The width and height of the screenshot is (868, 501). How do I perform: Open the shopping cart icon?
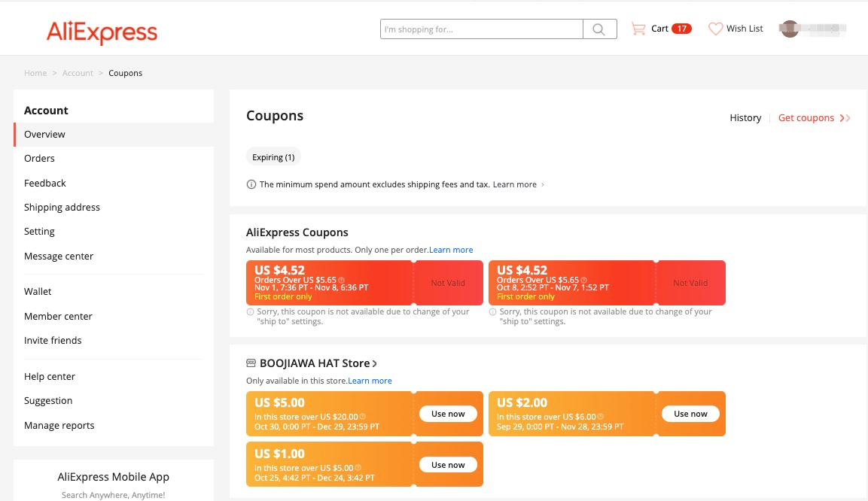(x=638, y=29)
